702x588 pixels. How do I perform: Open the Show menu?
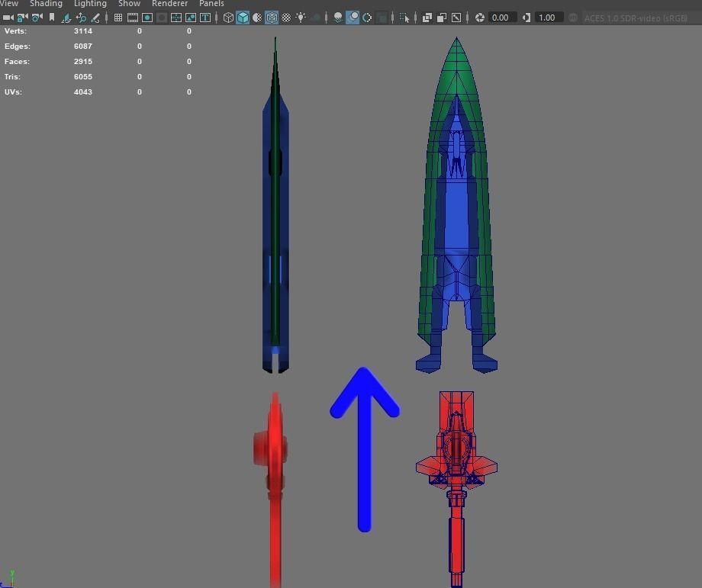pos(129,4)
